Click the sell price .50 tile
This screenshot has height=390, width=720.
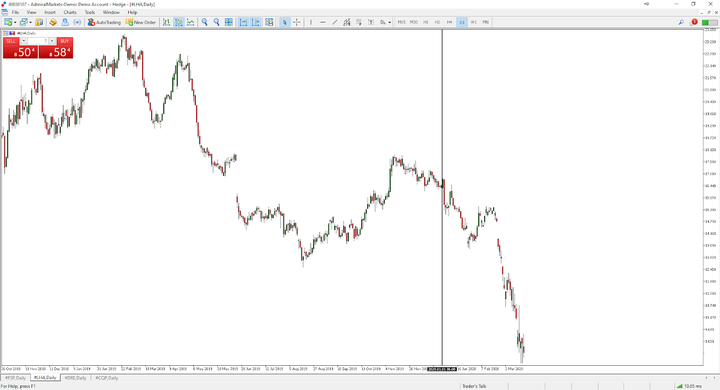(x=20, y=52)
